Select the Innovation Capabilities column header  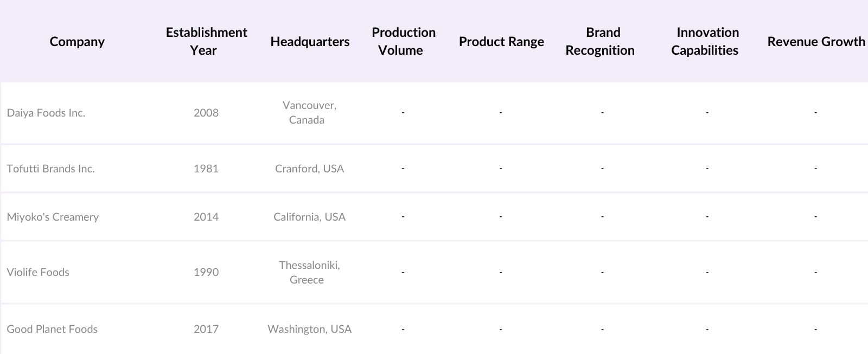[x=705, y=41]
